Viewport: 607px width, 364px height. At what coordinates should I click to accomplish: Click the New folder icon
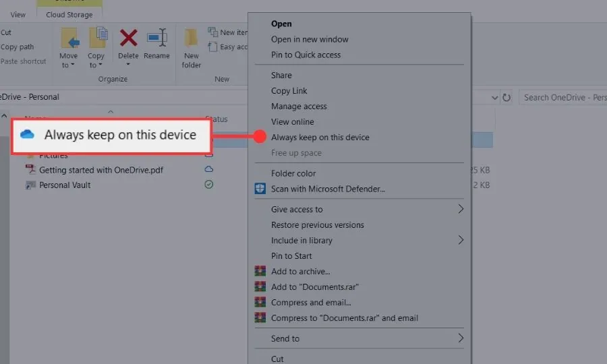191,38
